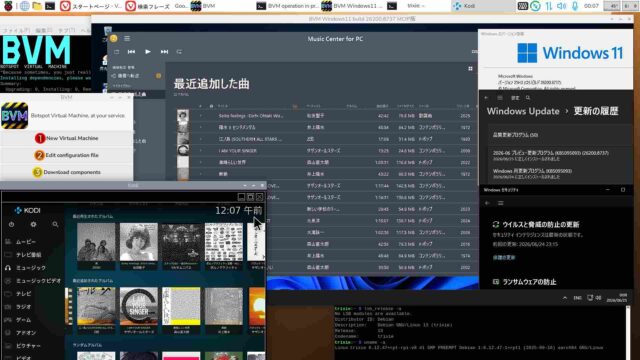Click Music Center stop button
The width and height of the screenshot is (640, 360).
(117, 52)
